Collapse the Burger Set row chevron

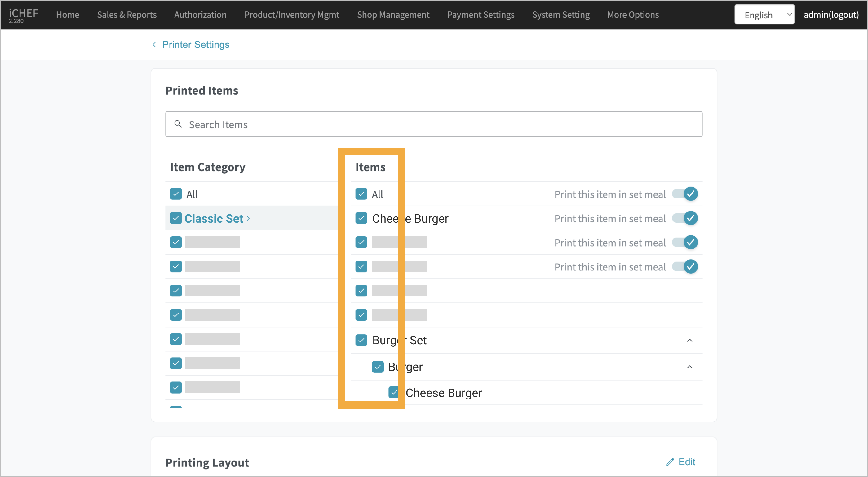689,340
